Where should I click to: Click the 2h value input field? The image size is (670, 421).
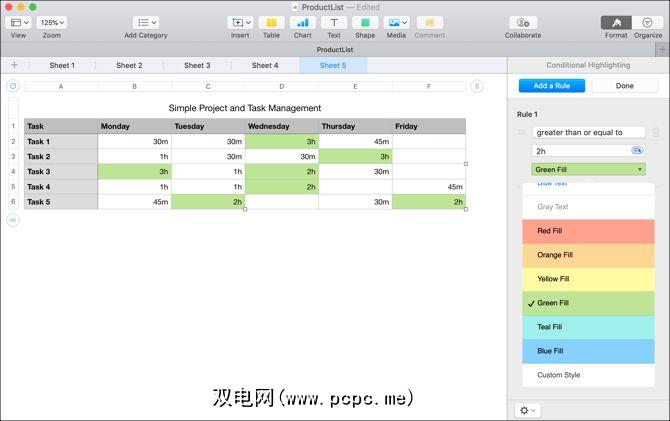(x=578, y=150)
